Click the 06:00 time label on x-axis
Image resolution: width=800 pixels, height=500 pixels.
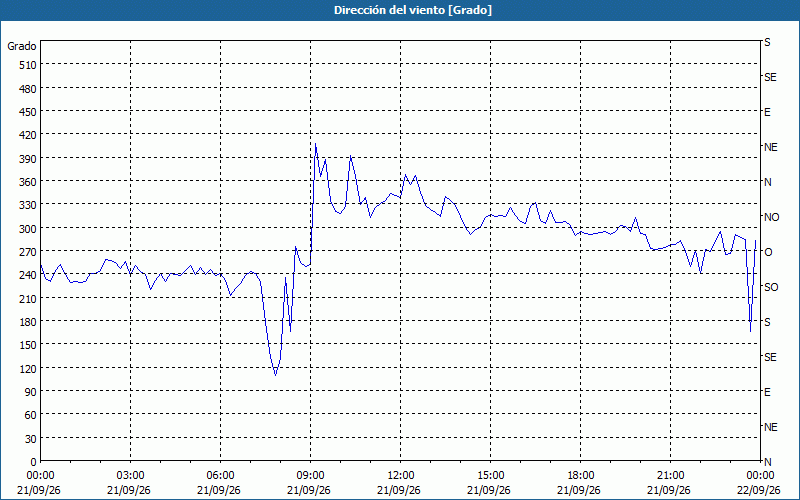tap(220, 476)
